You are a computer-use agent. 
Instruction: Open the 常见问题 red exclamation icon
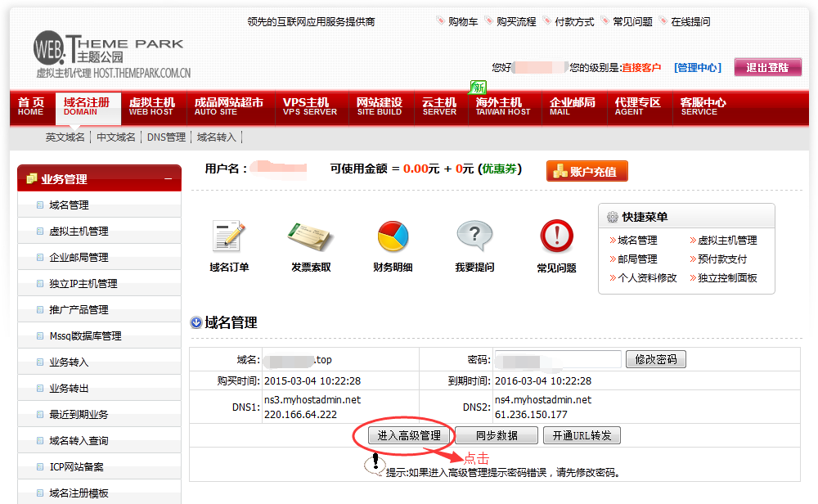[556, 236]
